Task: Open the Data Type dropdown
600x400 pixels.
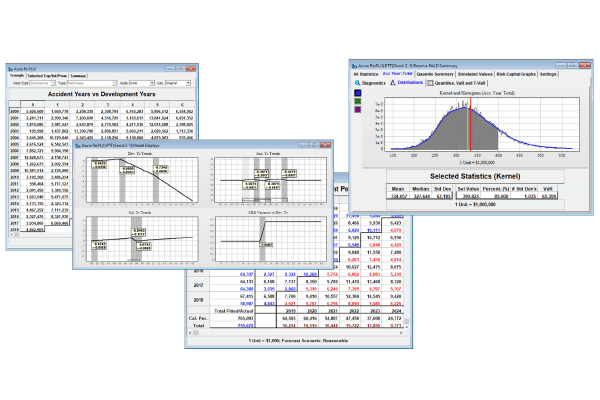Action: 42,83
